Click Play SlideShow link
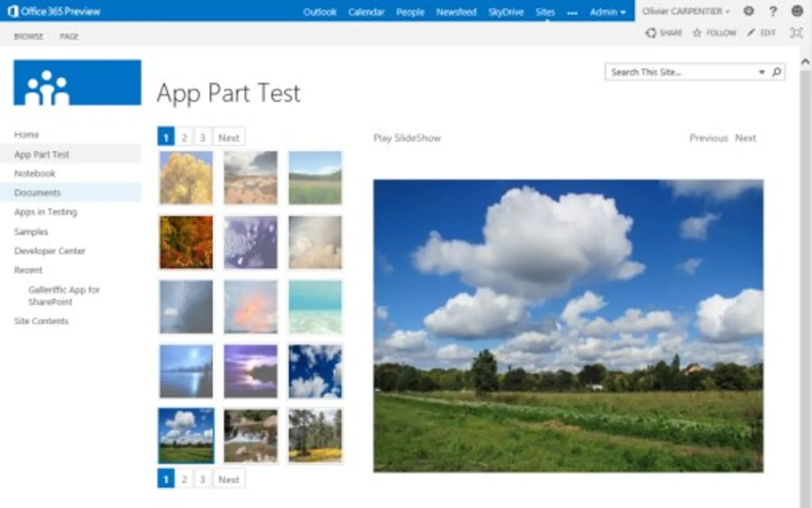This screenshot has width=812, height=508. (x=407, y=138)
